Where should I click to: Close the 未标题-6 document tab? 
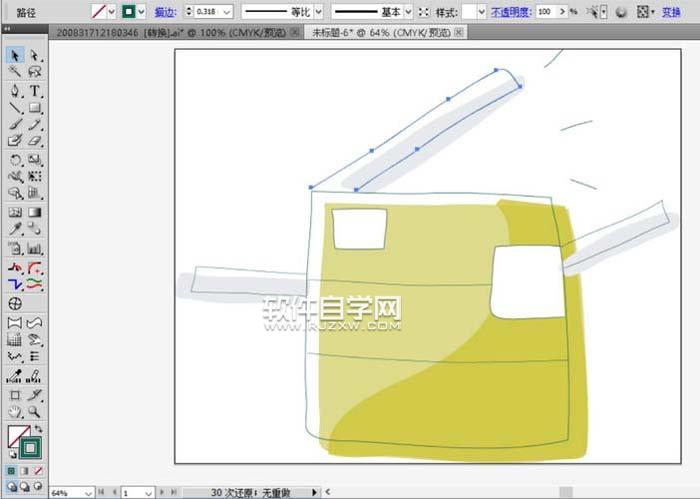tap(460, 32)
